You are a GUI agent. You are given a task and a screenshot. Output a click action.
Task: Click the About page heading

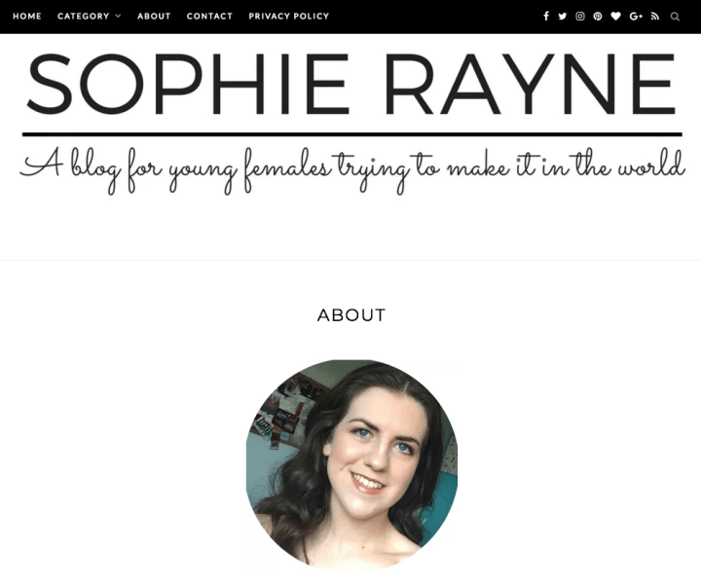pos(350,315)
